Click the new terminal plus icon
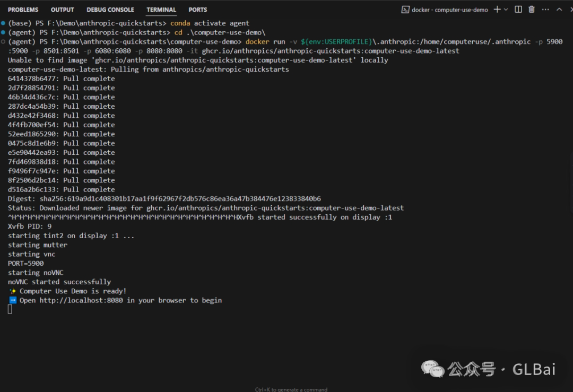 click(x=497, y=10)
